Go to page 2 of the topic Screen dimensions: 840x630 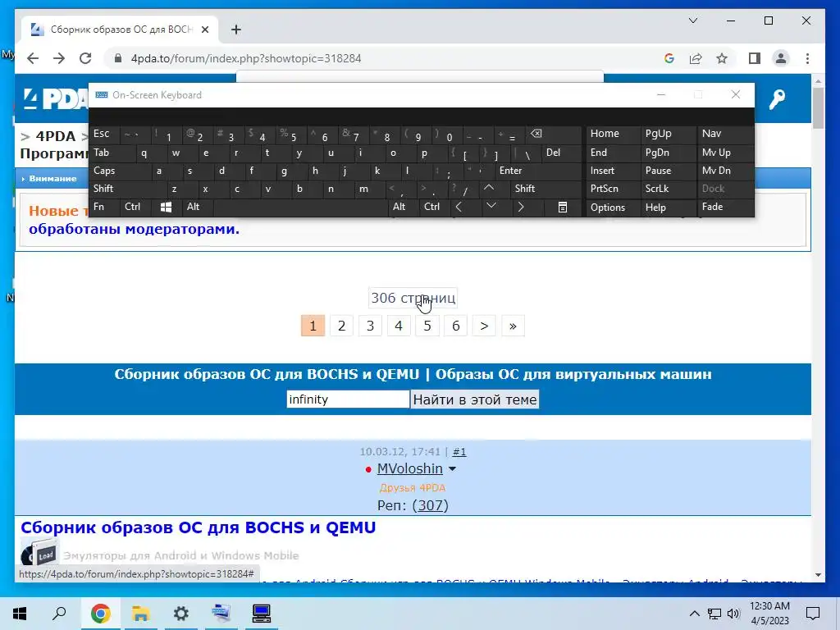coord(341,326)
